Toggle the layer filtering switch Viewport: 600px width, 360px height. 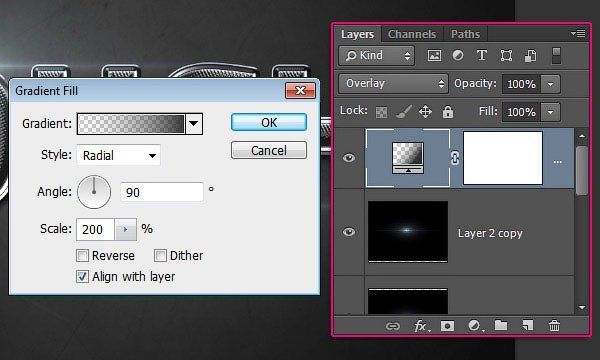point(556,56)
